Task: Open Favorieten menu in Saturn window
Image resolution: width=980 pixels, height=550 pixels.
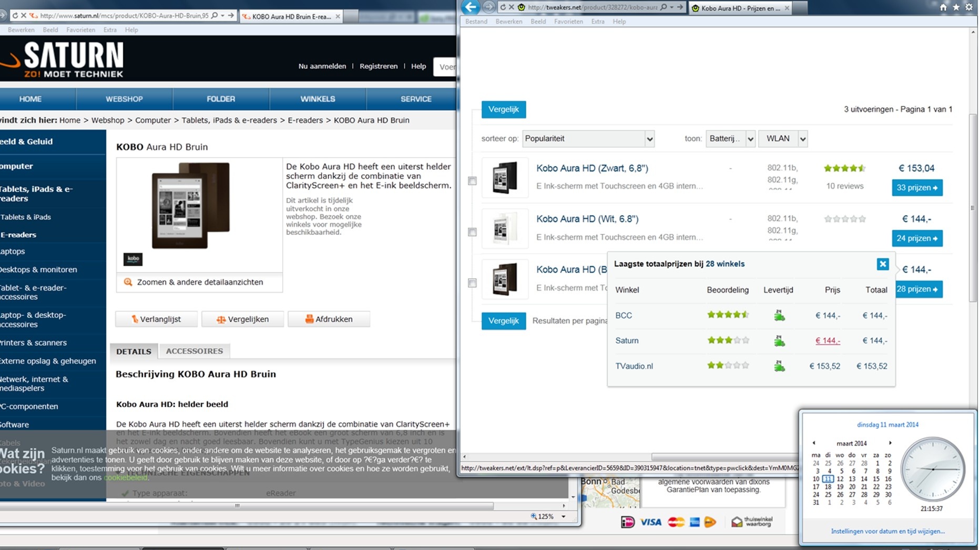Action: [x=80, y=30]
